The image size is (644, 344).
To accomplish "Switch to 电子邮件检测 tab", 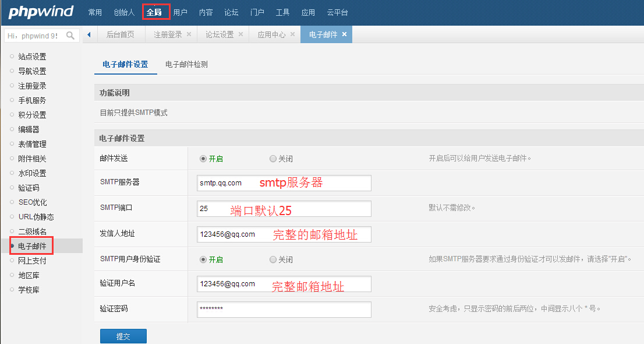I will (186, 65).
